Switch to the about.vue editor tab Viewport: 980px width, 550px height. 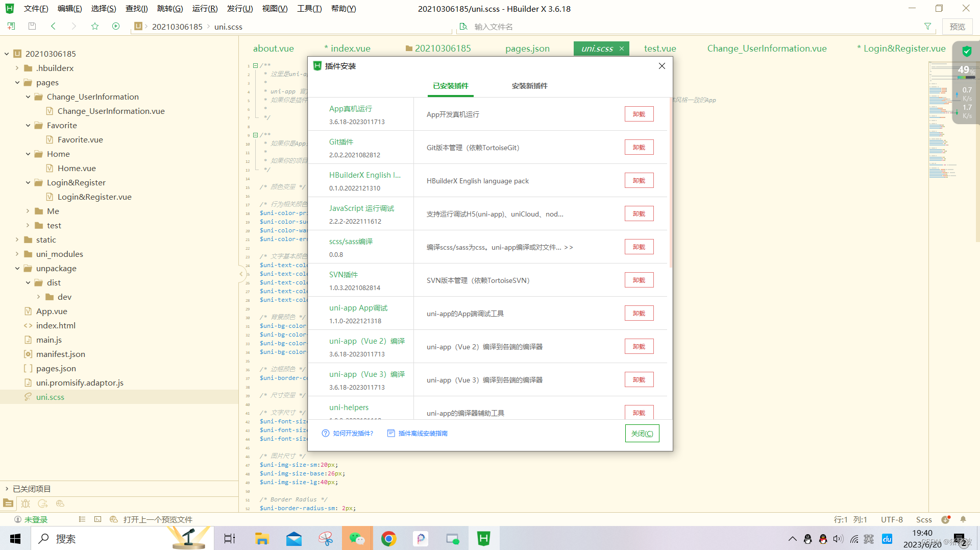click(x=273, y=49)
